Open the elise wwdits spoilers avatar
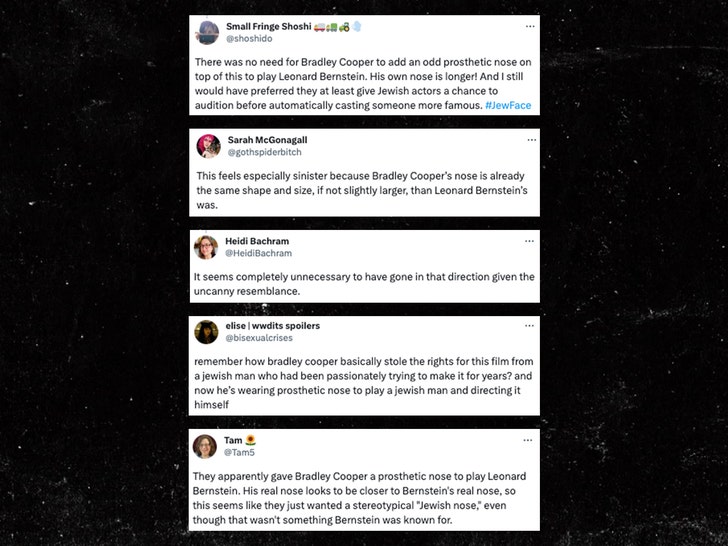The height and width of the screenshot is (546, 728). [x=207, y=332]
